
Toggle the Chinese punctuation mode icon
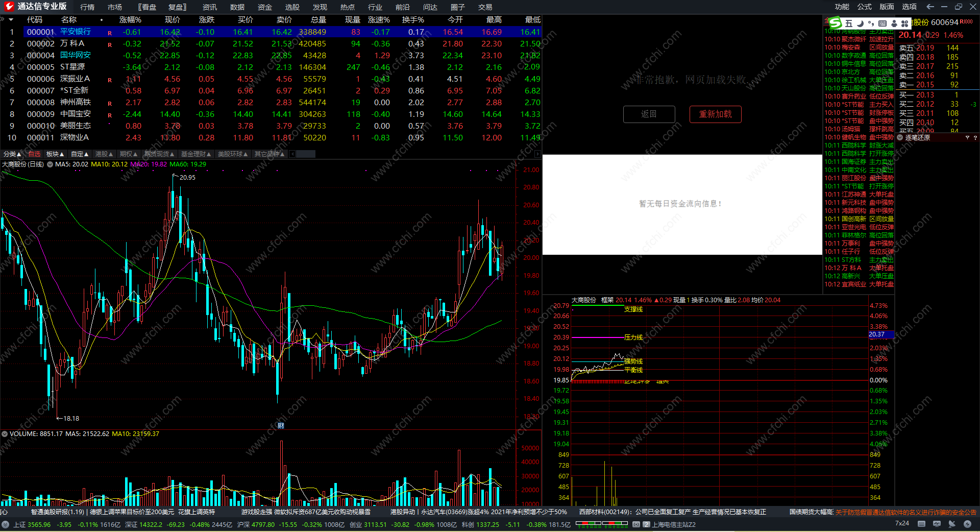[871, 23]
